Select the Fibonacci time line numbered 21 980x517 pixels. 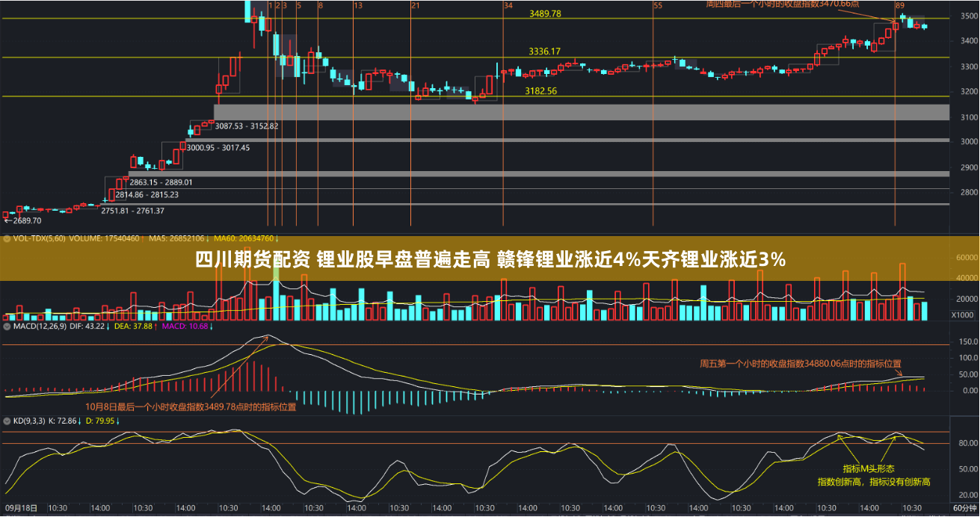coord(415,5)
